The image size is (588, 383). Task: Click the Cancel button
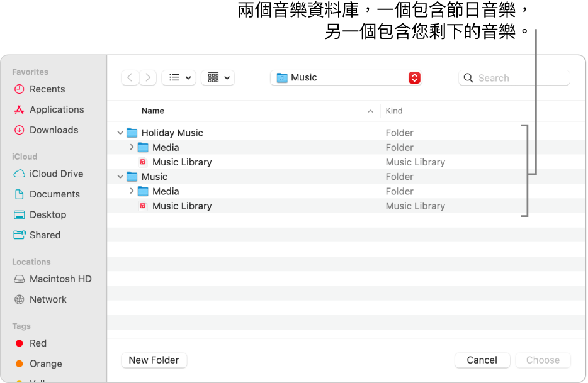(x=482, y=360)
